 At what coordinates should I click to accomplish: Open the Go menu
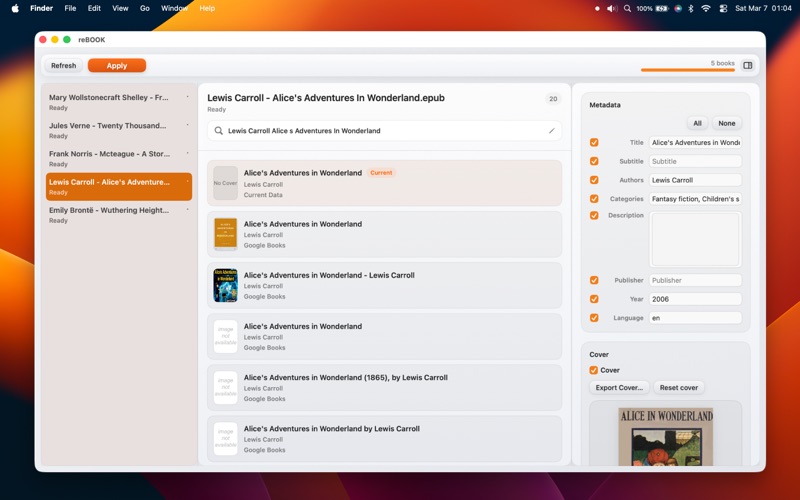tap(145, 8)
